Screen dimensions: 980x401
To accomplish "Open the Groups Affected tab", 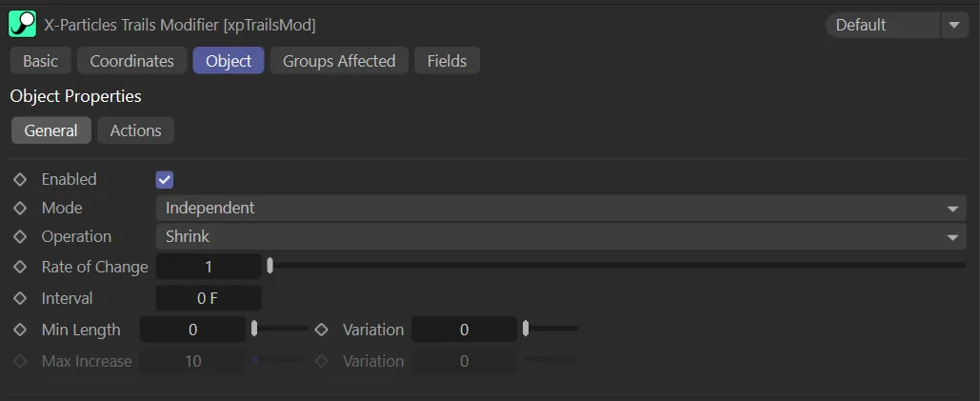I will [x=339, y=61].
